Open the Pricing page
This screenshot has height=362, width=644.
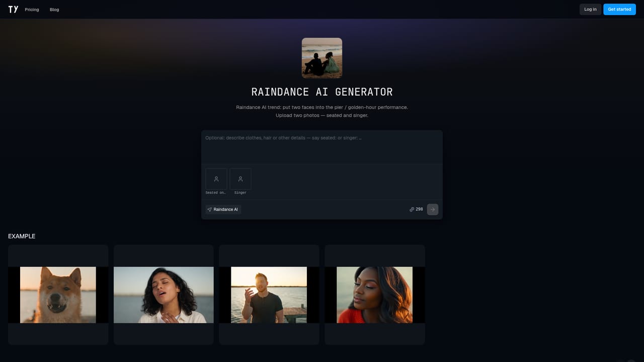tap(32, 10)
